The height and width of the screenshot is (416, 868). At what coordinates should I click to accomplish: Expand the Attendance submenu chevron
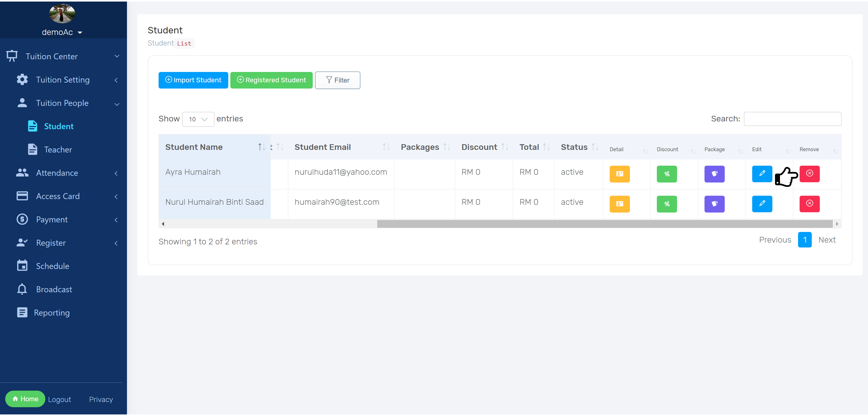click(116, 173)
